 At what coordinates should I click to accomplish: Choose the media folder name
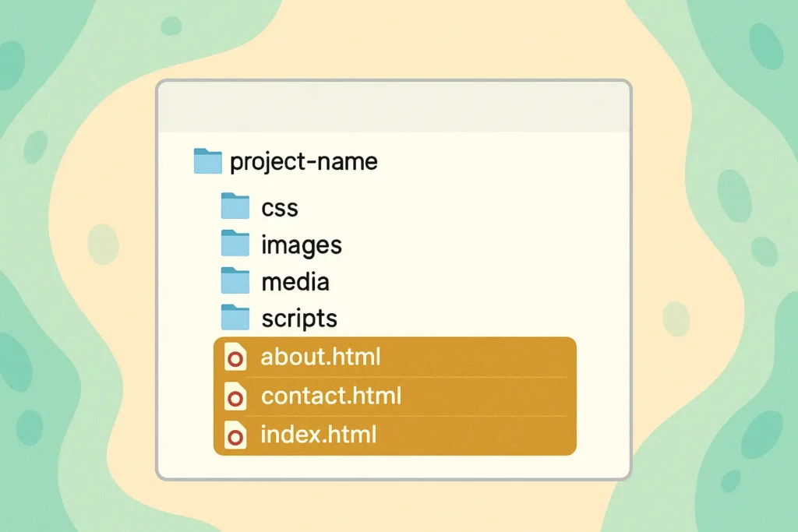[295, 282]
